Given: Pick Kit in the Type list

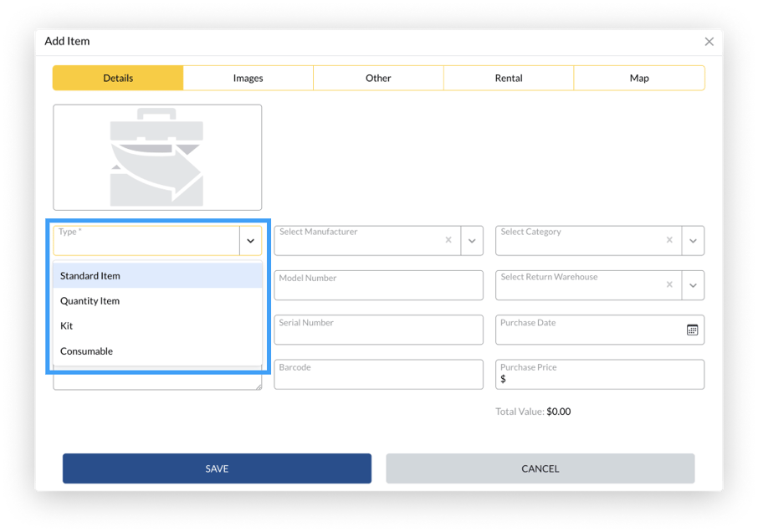Looking at the screenshot, I should pos(67,326).
